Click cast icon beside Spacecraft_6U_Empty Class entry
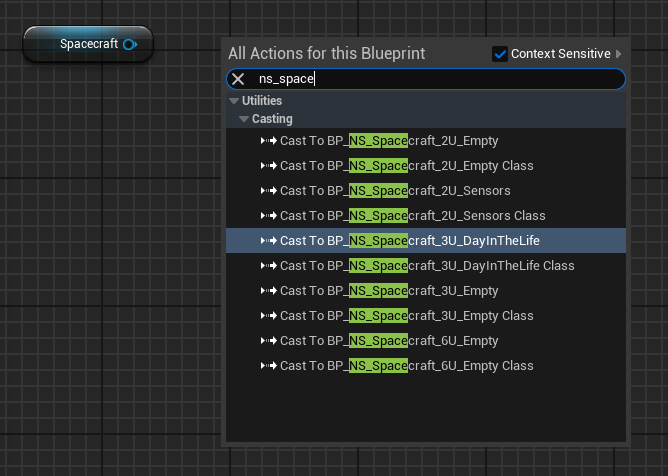This screenshot has width=668, height=476. (268, 365)
